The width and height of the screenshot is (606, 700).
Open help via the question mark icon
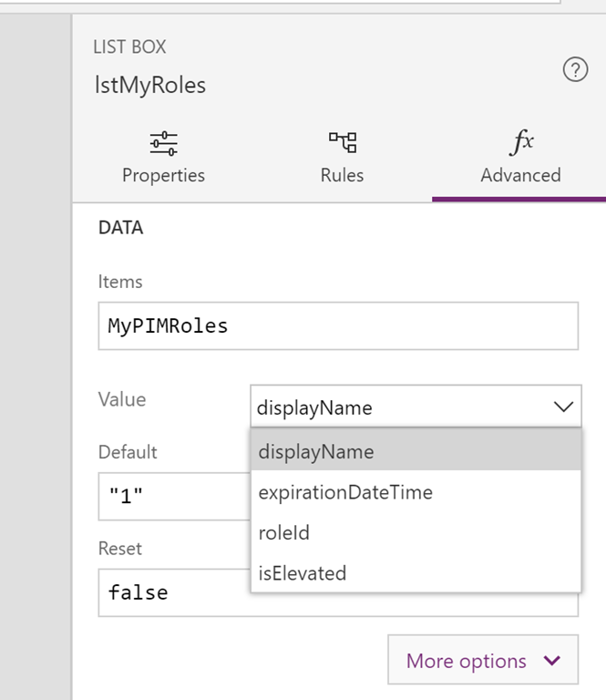pyautogui.click(x=575, y=69)
